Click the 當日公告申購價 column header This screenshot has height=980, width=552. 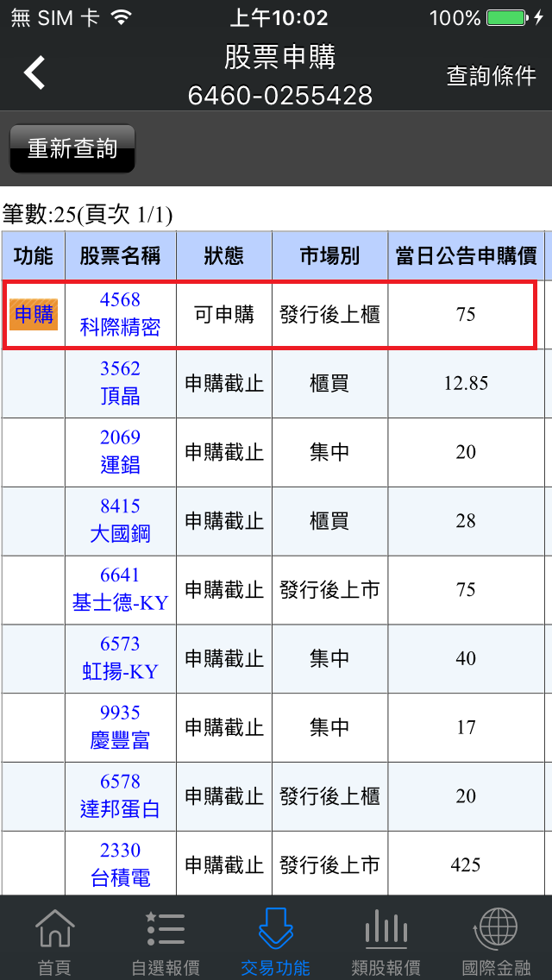(x=467, y=255)
